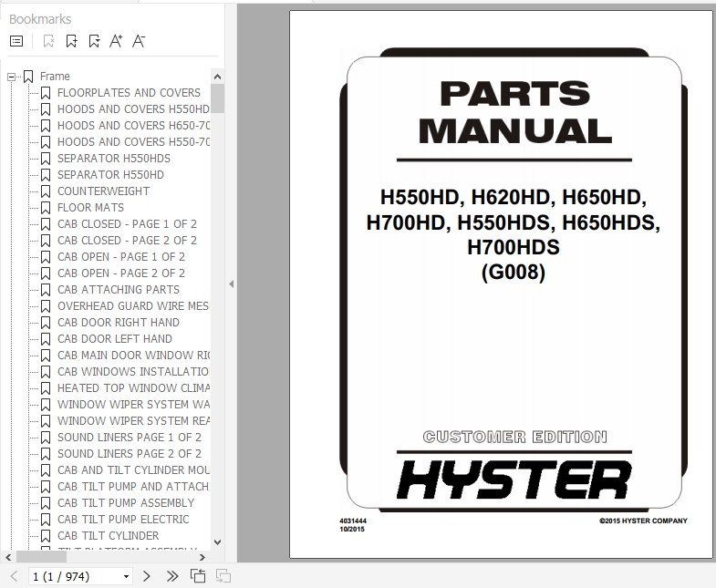The height and width of the screenshot is (588, 716).
Task: Open WINDOW WIPER SYSTEM REA bookmark
Action: (x=133, y=421)
